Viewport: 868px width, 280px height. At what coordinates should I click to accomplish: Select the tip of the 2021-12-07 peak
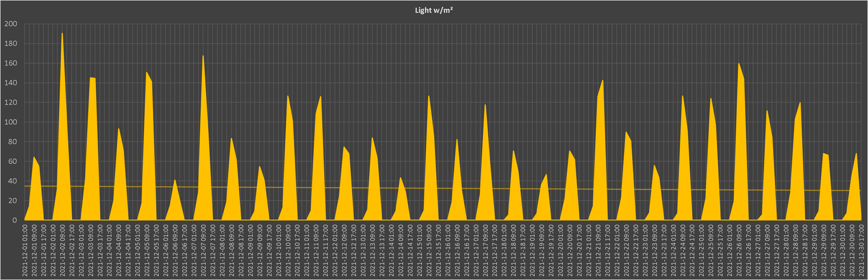pyautogui.click(x=203, y=56)
